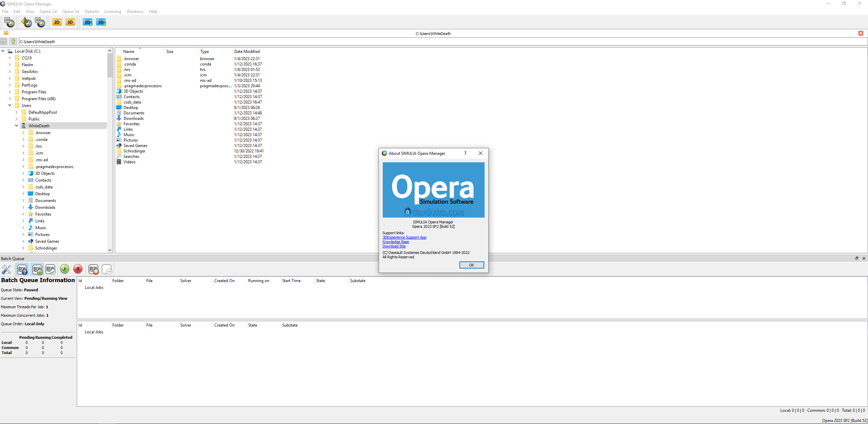Open the Windows menu
This screenshot has height=424, width=868.
(135, 11)
